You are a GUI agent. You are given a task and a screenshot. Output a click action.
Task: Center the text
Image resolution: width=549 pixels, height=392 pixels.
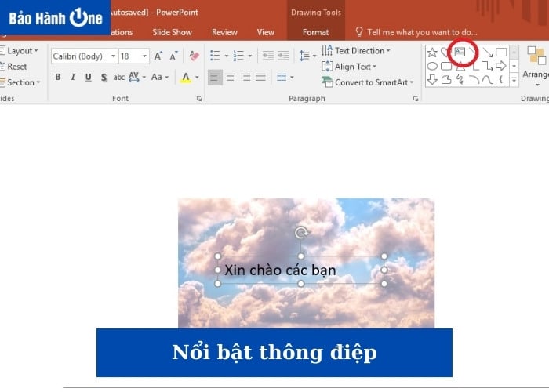231,77
